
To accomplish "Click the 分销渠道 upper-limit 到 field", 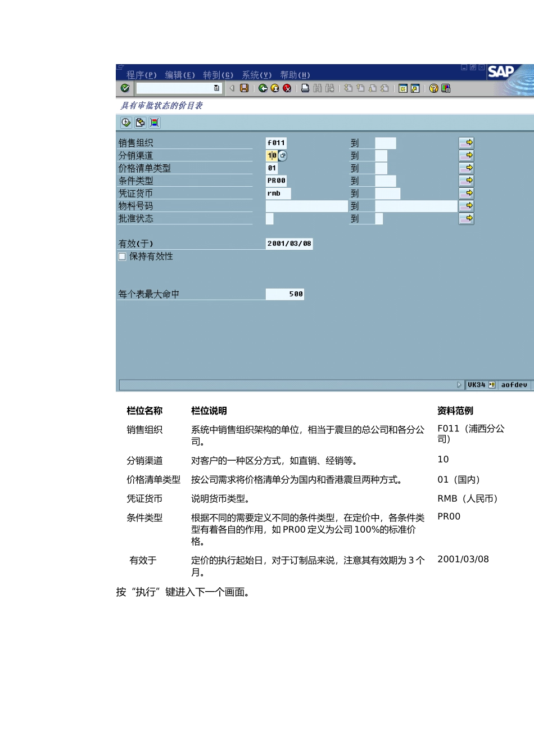I will tap(381, 155).
